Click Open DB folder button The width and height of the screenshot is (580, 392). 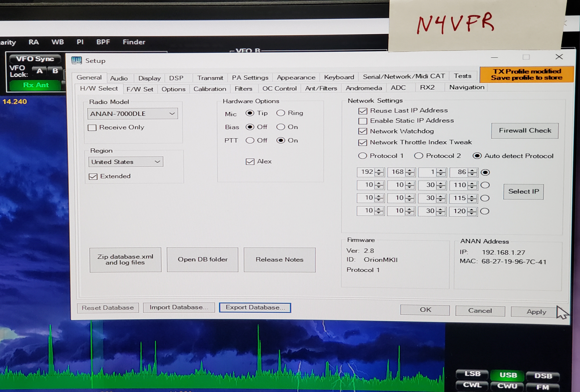[202, 259]
